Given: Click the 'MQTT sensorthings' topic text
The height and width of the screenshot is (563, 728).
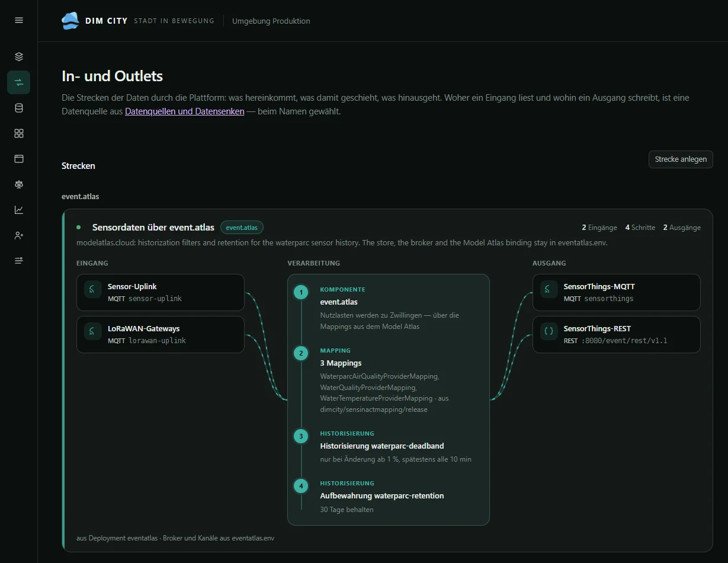Looking at the screenshot, I should coord(598,299).
